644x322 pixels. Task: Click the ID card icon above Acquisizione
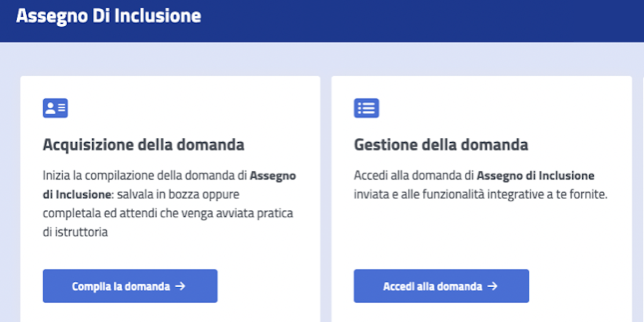(x=55, y=108)
